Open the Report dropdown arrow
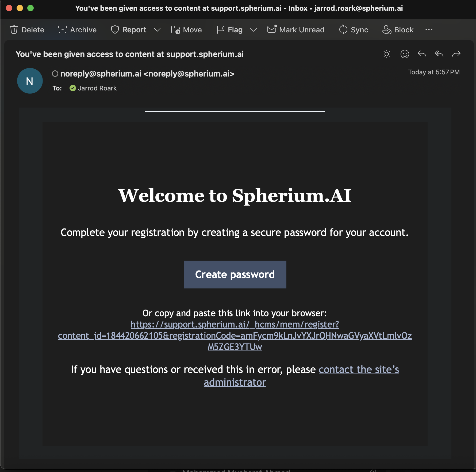This screenshot has width=476, height=472. (x=157, y=30)
